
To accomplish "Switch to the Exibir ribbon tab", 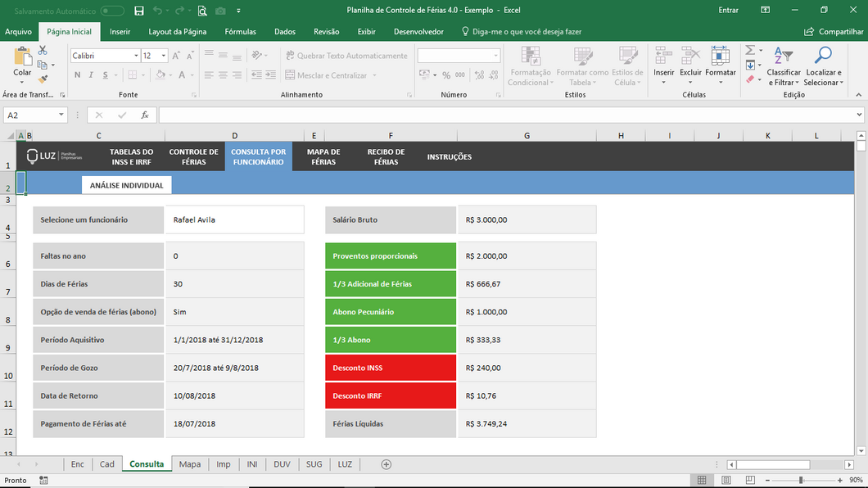I will [367, 32].
